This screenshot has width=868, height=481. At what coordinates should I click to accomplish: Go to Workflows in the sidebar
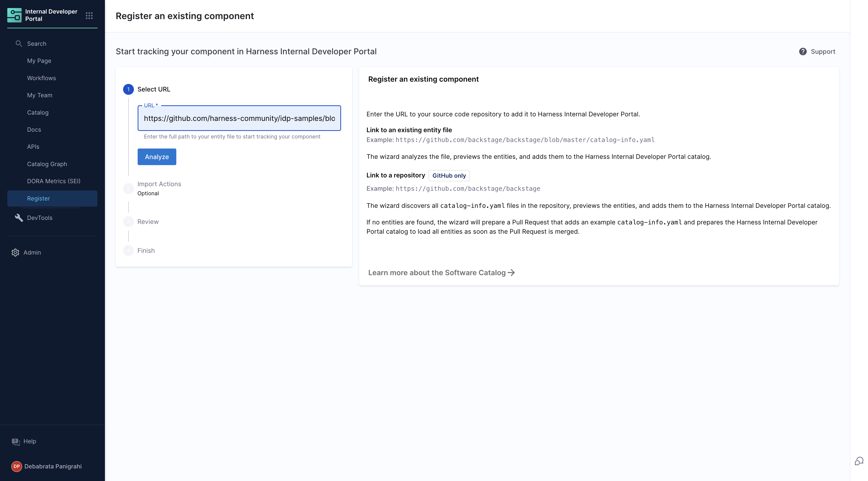[x=41, y=78]
